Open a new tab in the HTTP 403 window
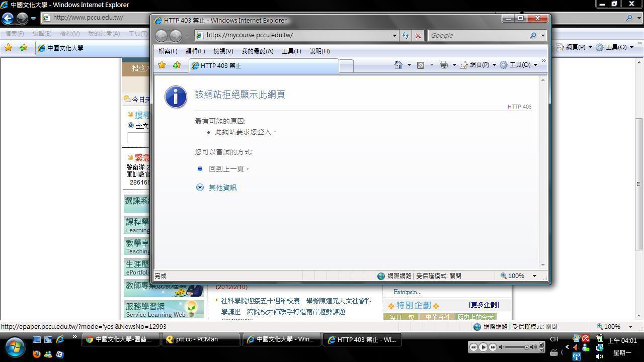The height and width of the screenshot is (362, 644). click(346, 66)
